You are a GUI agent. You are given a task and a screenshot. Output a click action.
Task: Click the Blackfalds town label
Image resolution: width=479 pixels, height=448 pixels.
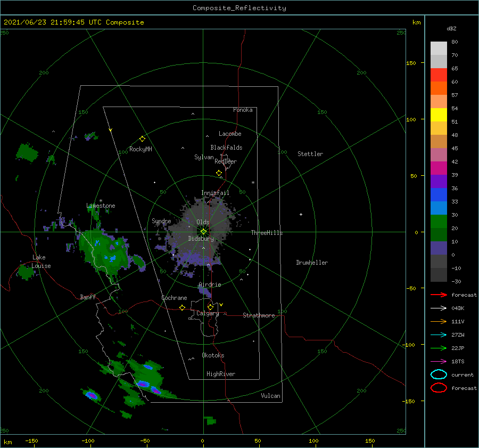pyautogui.click(x=226, y=148)
